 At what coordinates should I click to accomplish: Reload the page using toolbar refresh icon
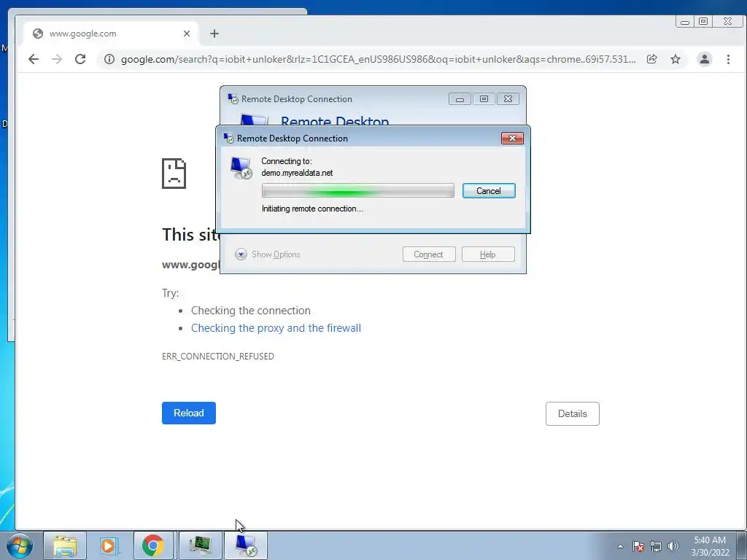click(x=80, y=59)
